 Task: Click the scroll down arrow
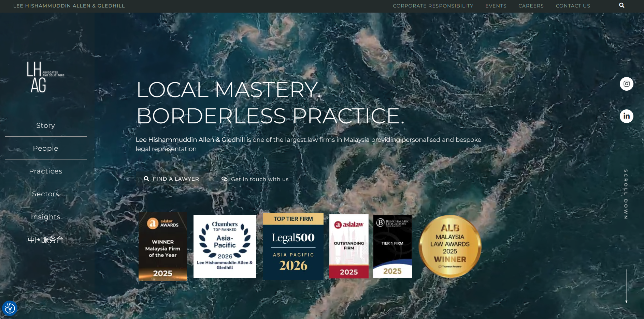626,286
